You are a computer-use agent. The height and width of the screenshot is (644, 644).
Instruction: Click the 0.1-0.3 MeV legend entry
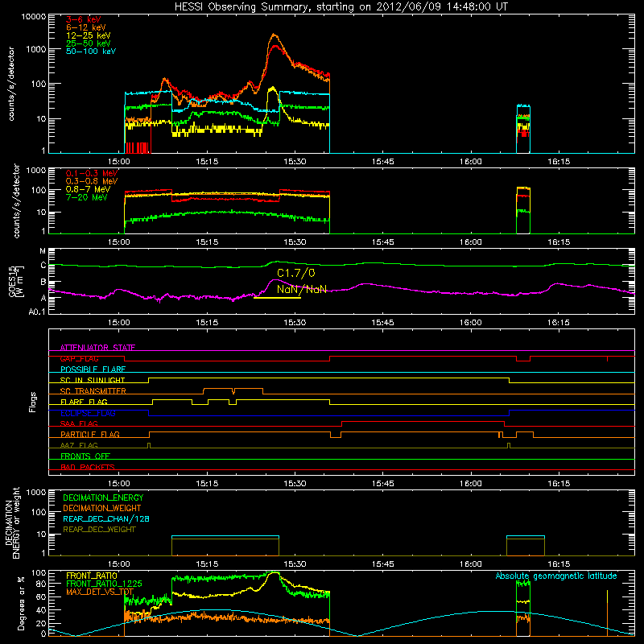[x=92, y=173]
